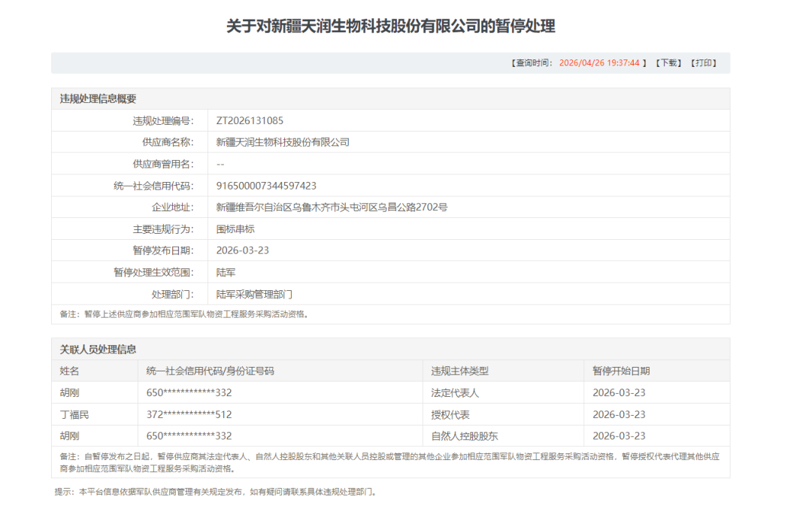Select the 丁福民 name cell

coord(74,414)
